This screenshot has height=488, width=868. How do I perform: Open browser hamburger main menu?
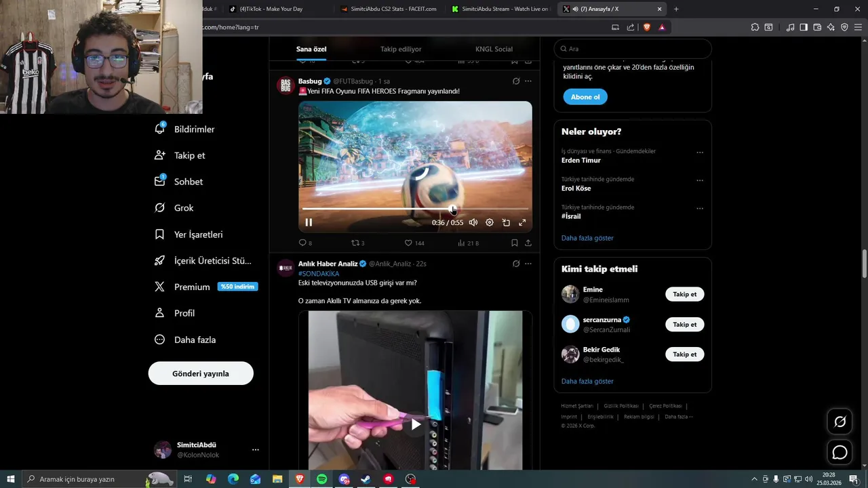(858, 27)
